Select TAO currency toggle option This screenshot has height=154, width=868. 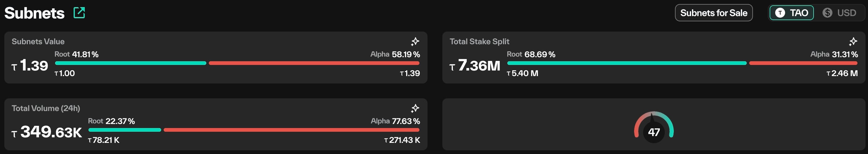tap(792, 13)
